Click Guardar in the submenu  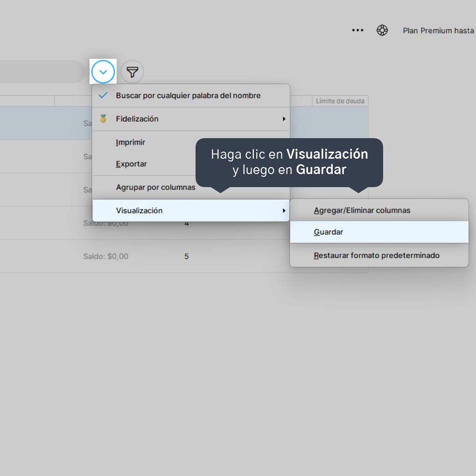pyautogui.click(x=379, y=232)
